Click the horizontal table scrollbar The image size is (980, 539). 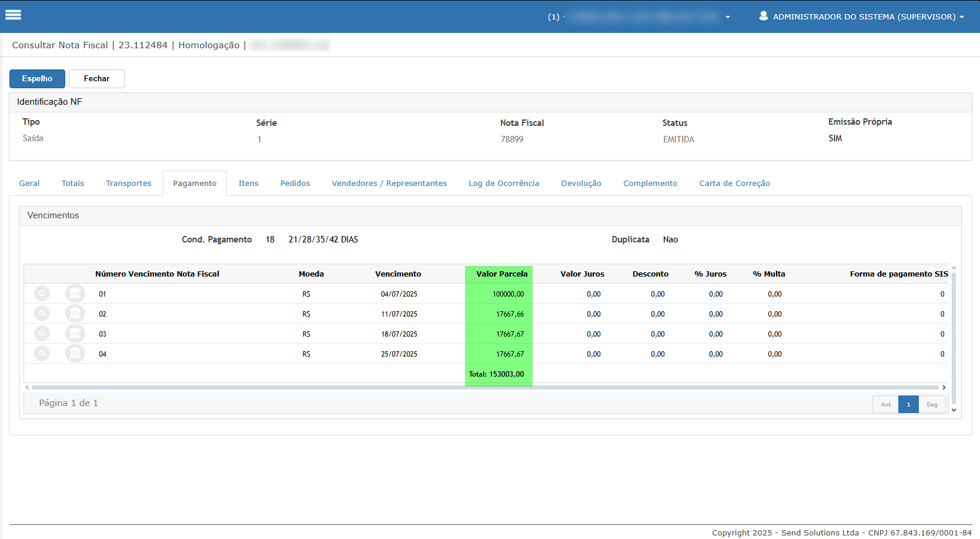tap(485, 387)
